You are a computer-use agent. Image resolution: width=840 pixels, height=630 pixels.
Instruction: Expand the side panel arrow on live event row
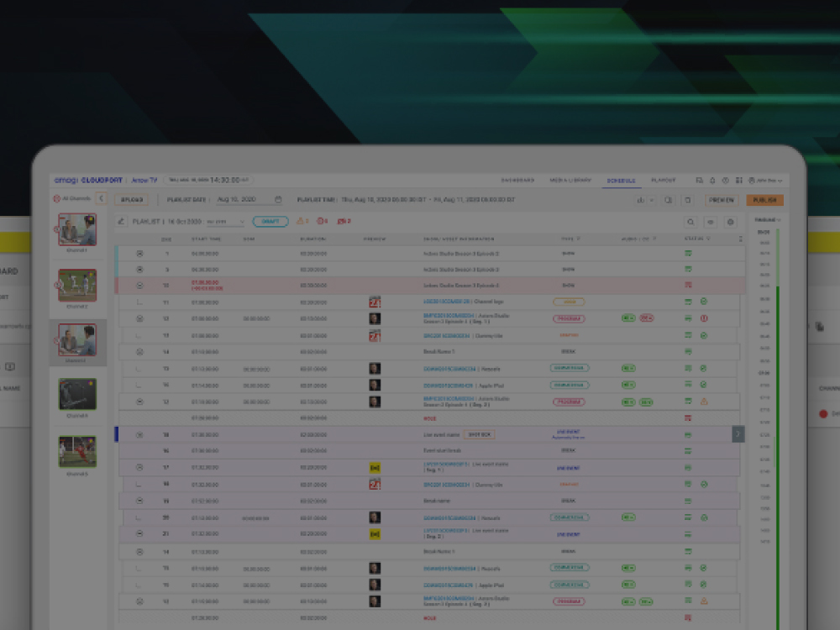pyautogui.click(x=738, y=434)
